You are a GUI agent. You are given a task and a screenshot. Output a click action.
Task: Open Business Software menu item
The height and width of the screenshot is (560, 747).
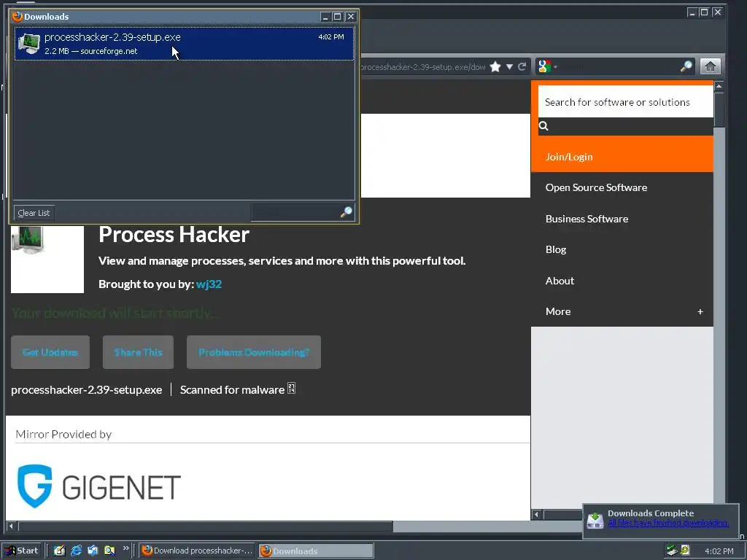click(587, 219)
